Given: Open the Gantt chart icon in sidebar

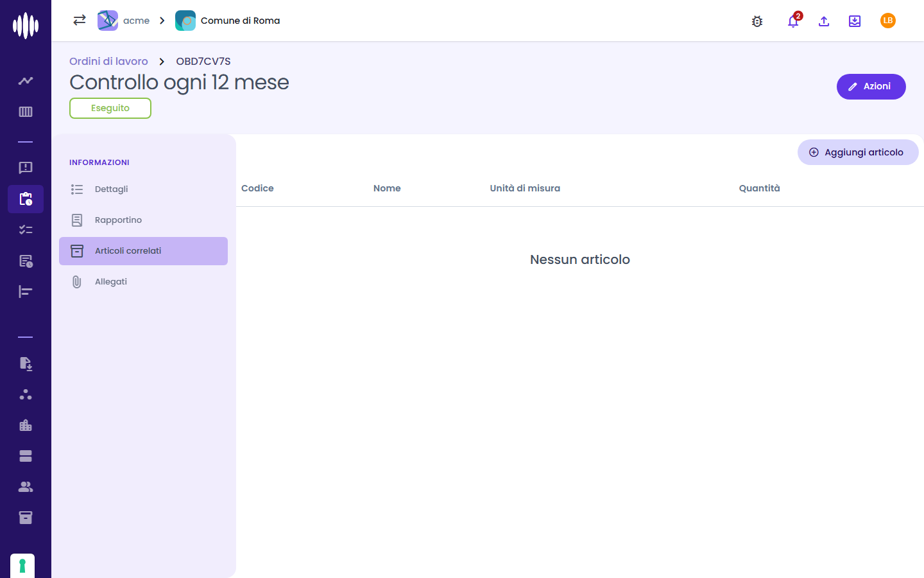Looking at the screenshot, I should coord(26,292).
